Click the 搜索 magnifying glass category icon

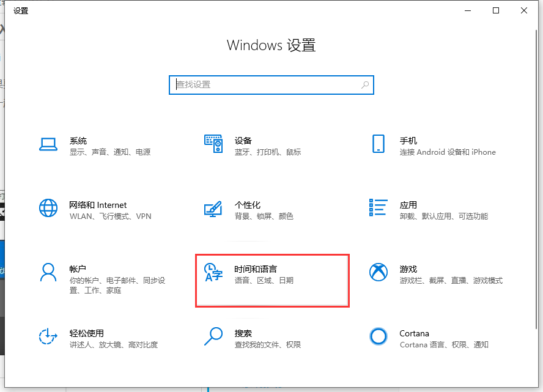click(x=213, y=337)
